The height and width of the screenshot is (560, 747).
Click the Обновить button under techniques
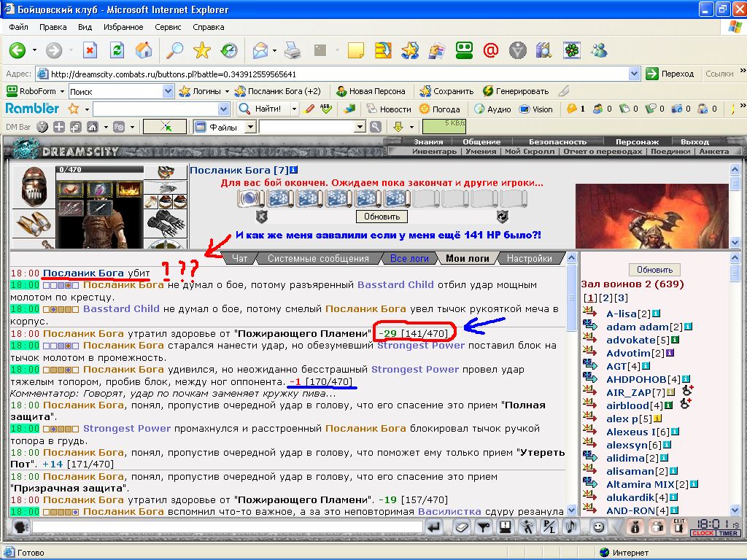(382, 217)
